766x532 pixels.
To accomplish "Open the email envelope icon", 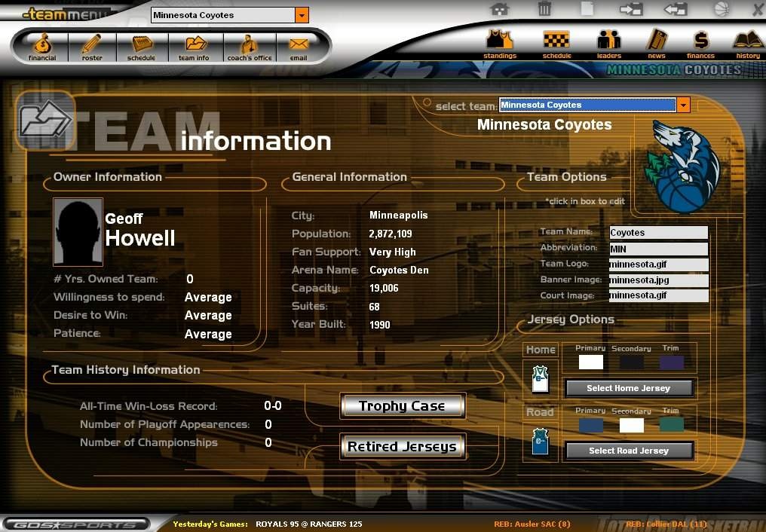I will click(x=299, y=46).
